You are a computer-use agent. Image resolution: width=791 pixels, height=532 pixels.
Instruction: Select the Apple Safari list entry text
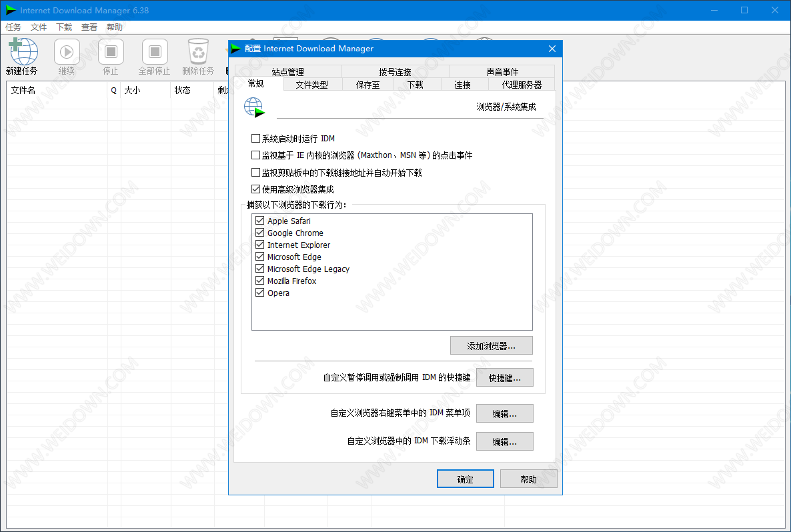click(289, 221)
